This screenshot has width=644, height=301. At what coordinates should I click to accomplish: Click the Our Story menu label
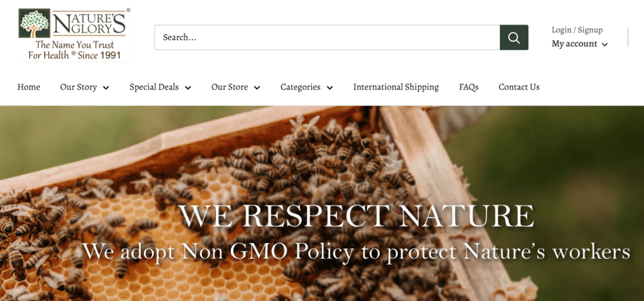click(x=79, y=87)
